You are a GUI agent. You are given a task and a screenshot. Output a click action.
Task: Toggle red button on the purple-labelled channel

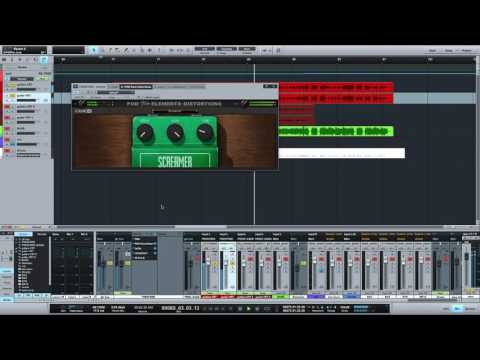tap(321, 259)
